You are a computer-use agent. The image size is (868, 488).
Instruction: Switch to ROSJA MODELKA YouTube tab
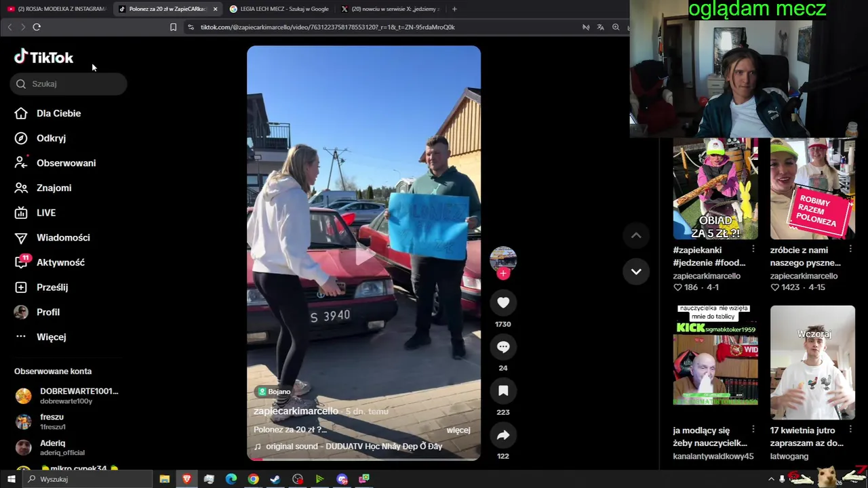(56, 9)
